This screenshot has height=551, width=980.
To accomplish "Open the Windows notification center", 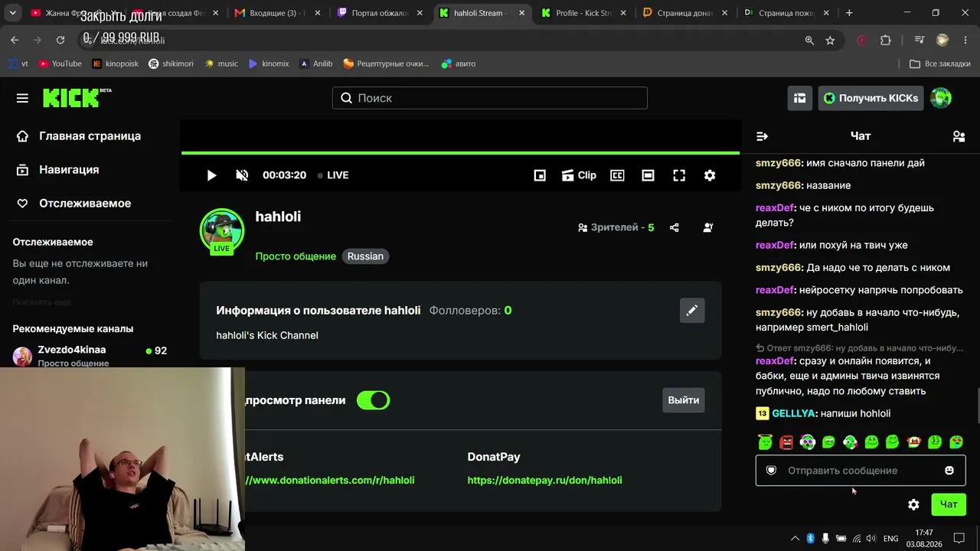I will [959, 538].
